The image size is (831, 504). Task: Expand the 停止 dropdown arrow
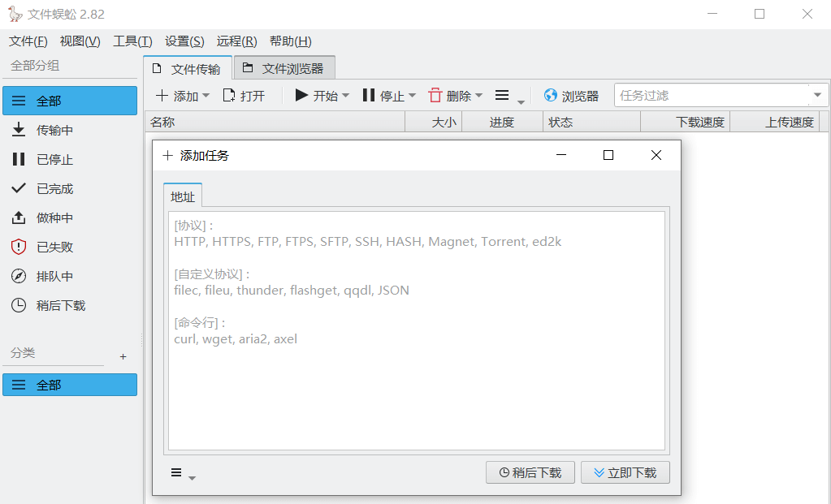click(413, 96)
